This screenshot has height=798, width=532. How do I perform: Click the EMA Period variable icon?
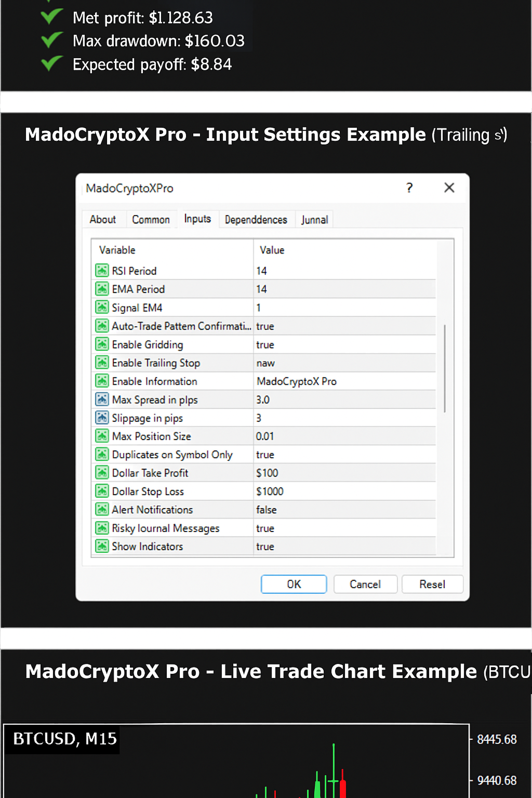(102, 289)
